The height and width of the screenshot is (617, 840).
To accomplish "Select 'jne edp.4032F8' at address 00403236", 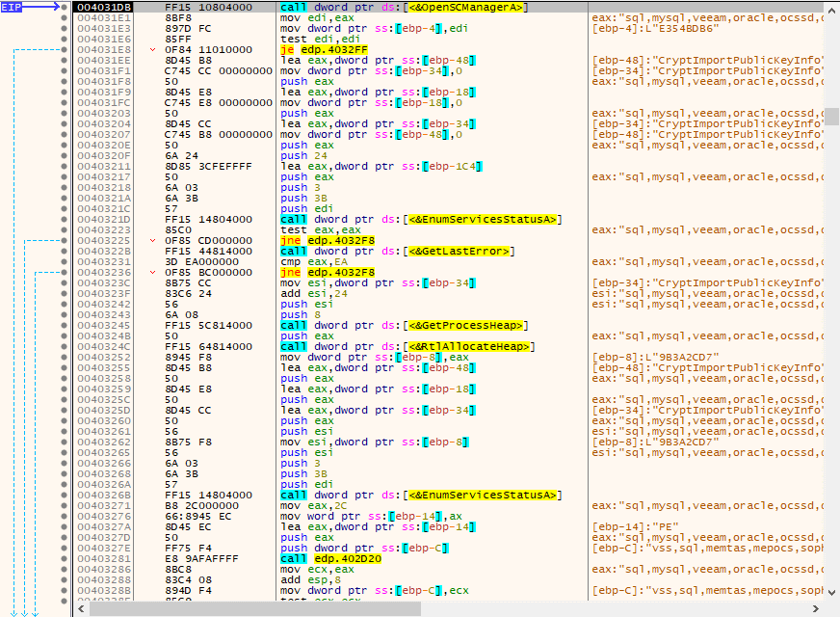I will coord(328,272).
